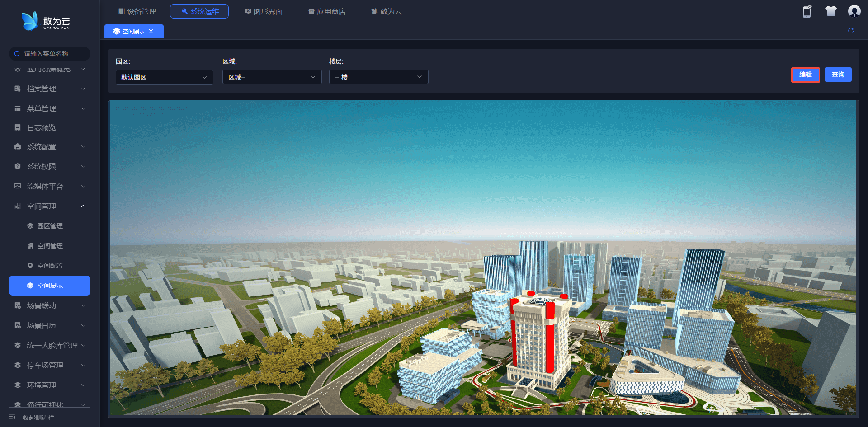
Task: Expand the 档案管理 menu chevron
Action: click(83, 89)
